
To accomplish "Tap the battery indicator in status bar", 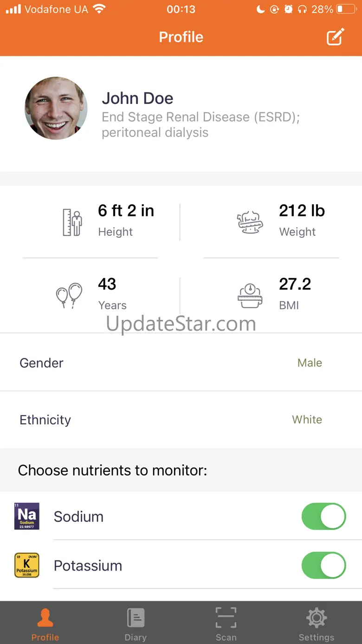I will point(346,9).
